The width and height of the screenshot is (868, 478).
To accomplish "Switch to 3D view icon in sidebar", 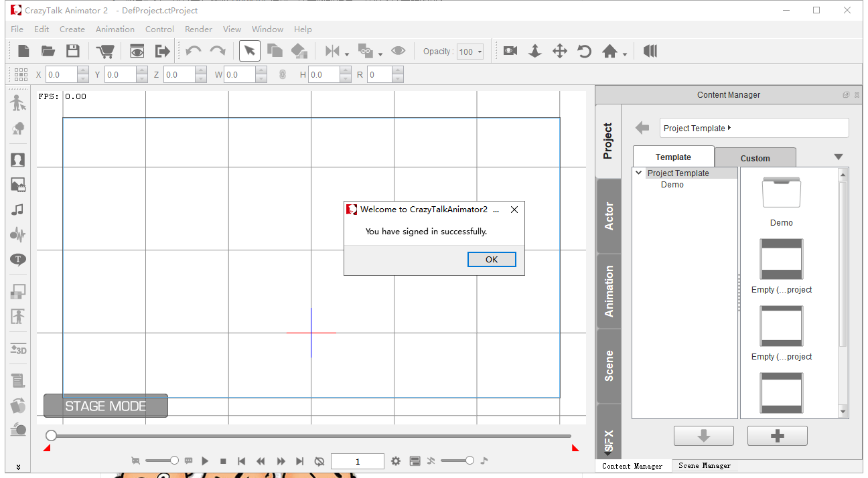I will pos(18,349).
